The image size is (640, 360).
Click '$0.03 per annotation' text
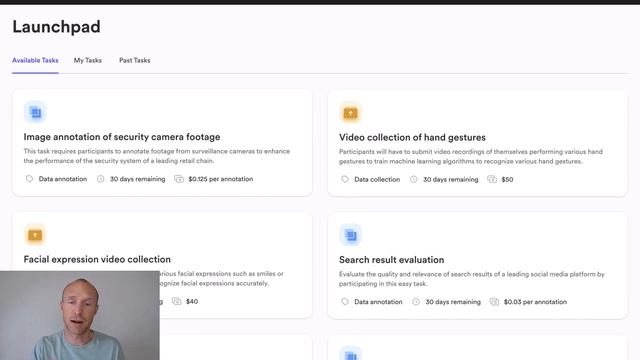[x=536, y=302]
